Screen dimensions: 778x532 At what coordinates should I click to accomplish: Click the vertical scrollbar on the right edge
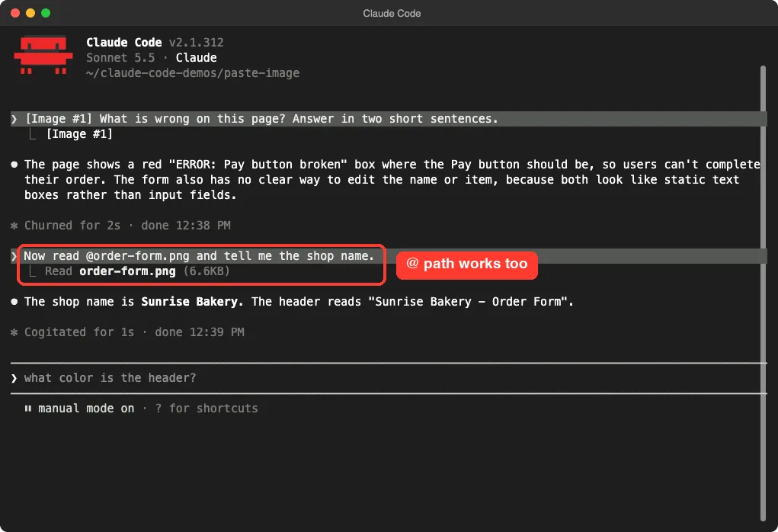763,293
